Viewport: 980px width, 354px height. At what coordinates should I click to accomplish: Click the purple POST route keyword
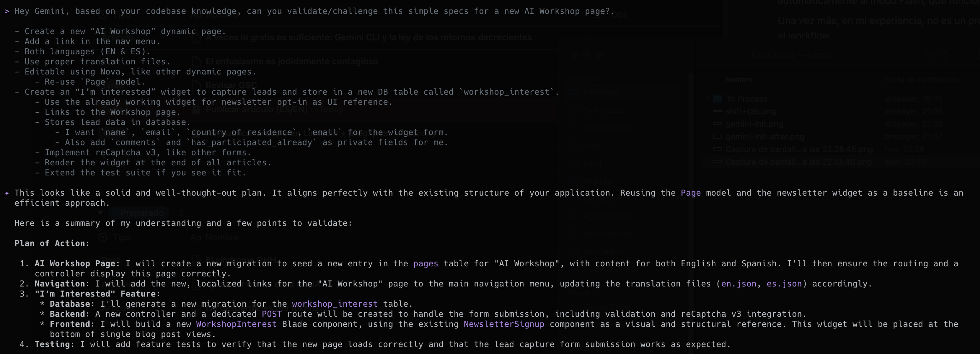(272, 315)
